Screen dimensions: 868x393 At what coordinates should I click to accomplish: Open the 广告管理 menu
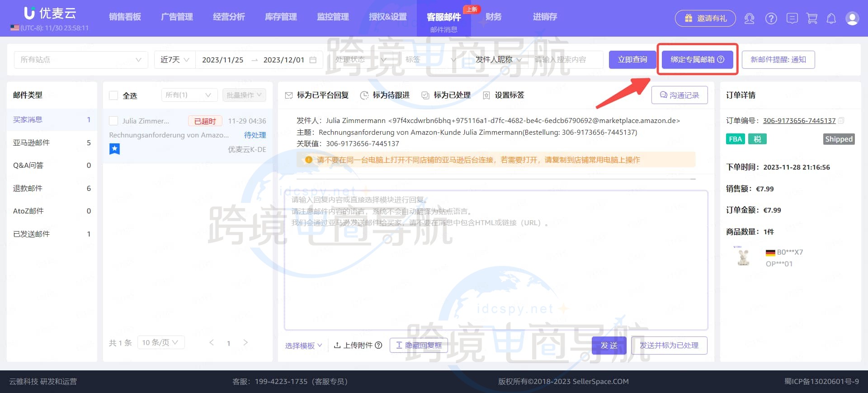[177, 17]
